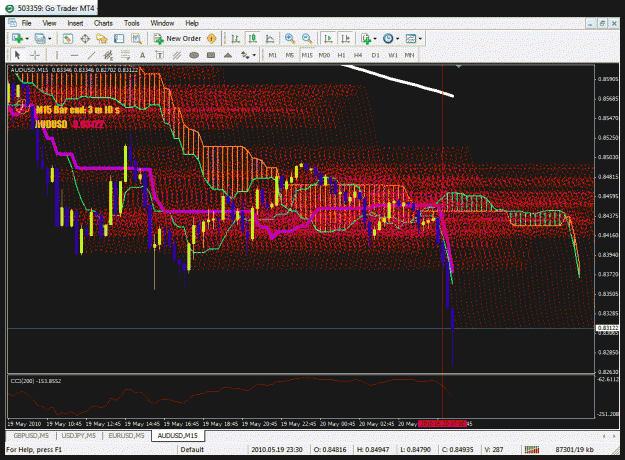The image size is (625, 460).
Task: Open the Strategy Tester icon
Action: 136,39
